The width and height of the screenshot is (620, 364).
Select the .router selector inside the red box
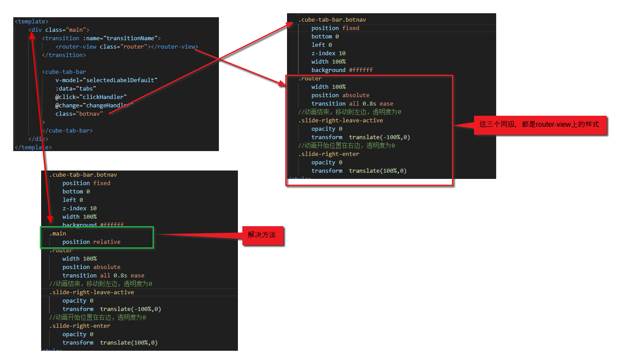tap(310, 78)
